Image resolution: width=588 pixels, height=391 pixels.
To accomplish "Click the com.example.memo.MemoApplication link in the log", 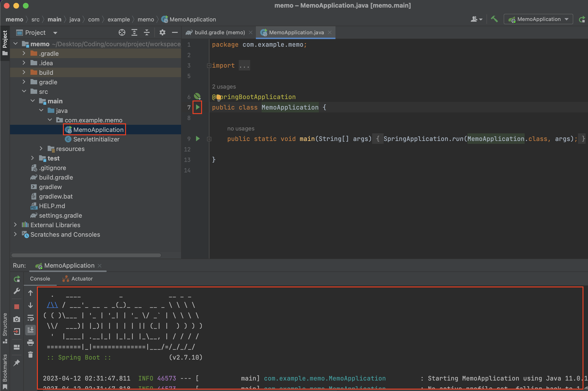I will coord(324,378).
